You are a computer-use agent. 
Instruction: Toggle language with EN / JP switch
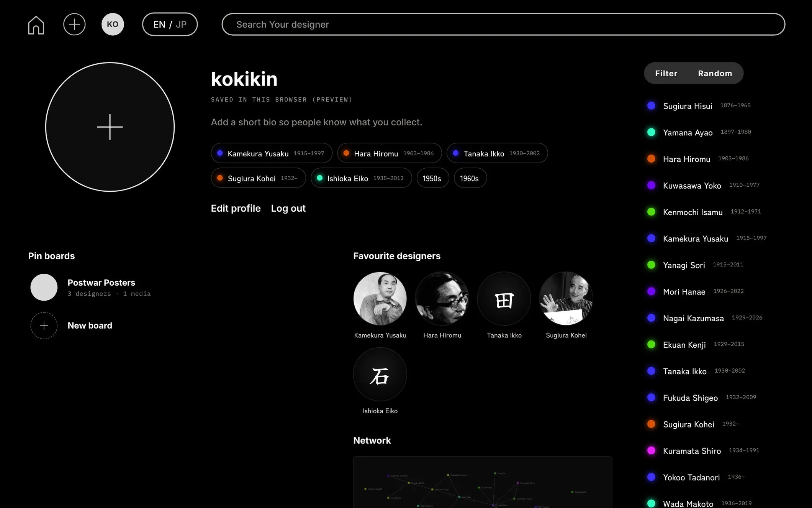pos(170,25)
